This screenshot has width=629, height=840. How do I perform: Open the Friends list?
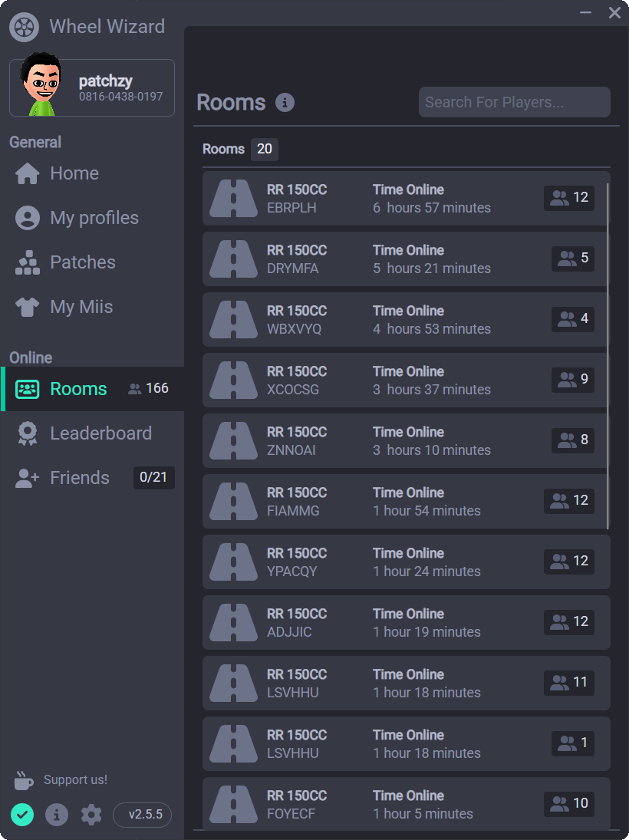[92, 478]
